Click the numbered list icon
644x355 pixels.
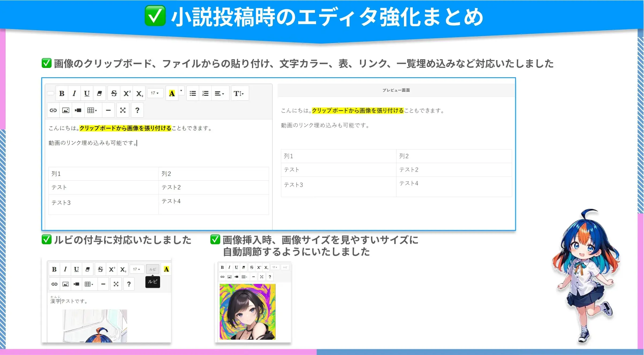pos(205,93)
